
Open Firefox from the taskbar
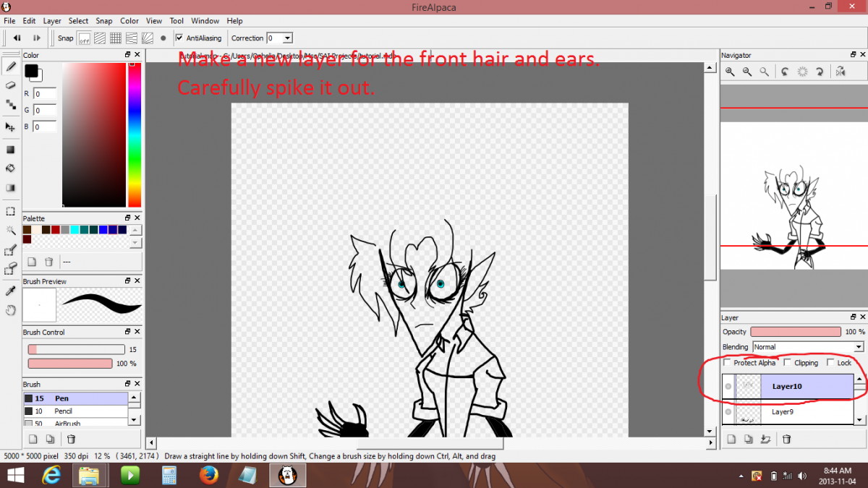[209, 475]
